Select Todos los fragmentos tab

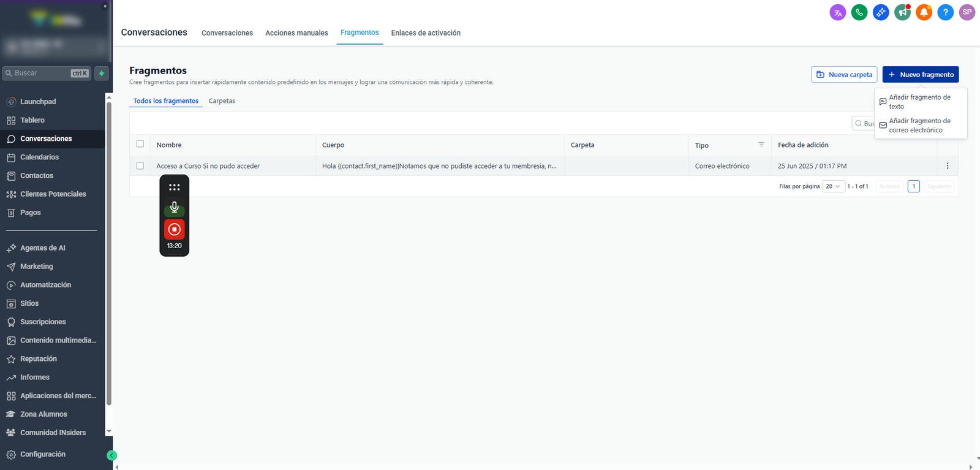tap(166, 101)
